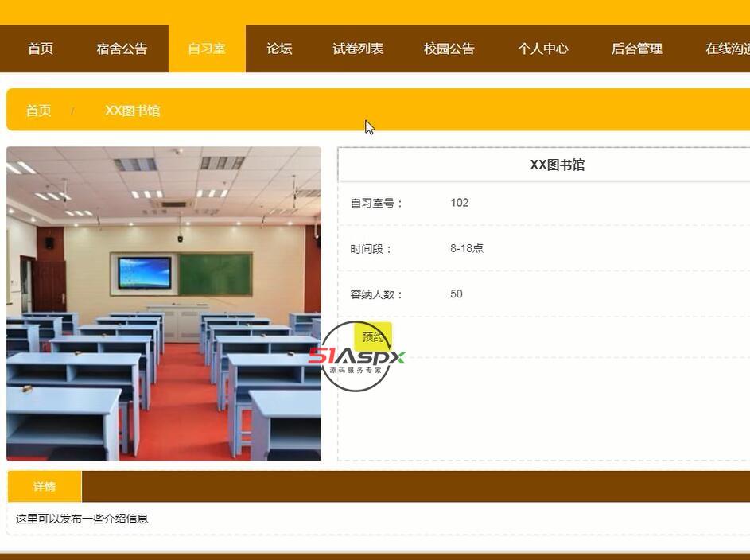Click the text 这里可以发布一些介绍信息
The width and height of the screenshot is (750, 560).
pyautogui.click(x=82, y=519)
